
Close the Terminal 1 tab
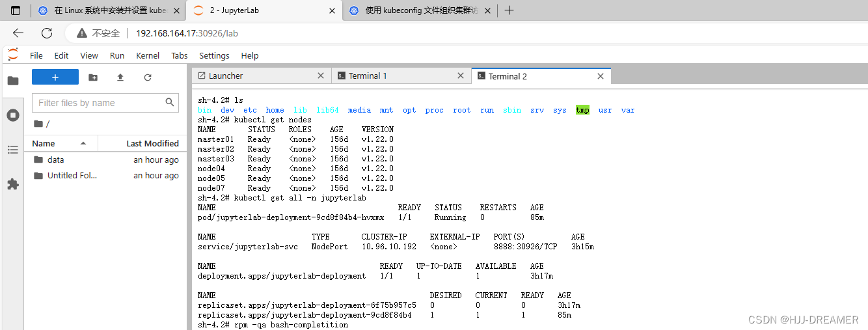point(461,76)
